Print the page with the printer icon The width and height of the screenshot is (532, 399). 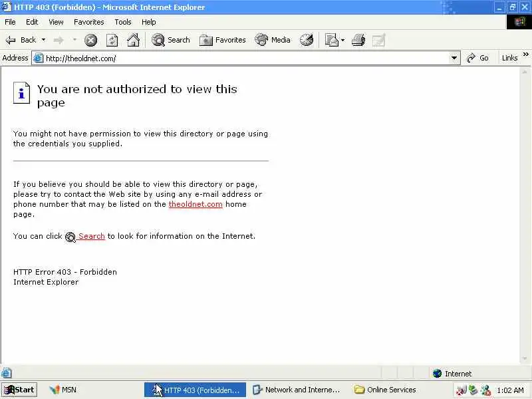click(x=358, y=40)
